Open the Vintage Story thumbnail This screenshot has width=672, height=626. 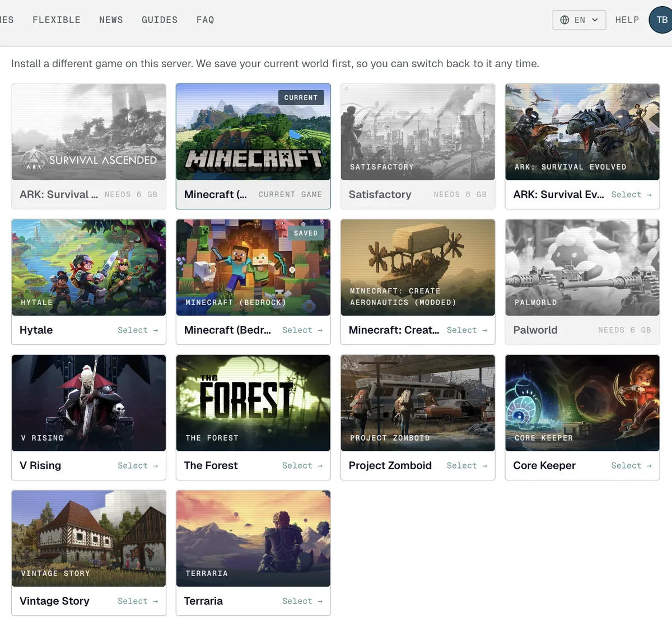click(88, 539)
